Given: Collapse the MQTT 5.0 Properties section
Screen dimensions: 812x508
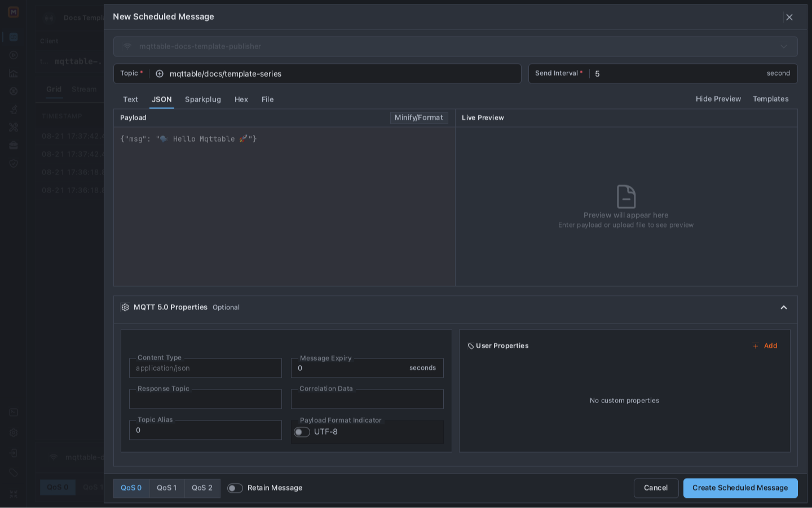Looking at the screenshot, I should pos(784,308).
